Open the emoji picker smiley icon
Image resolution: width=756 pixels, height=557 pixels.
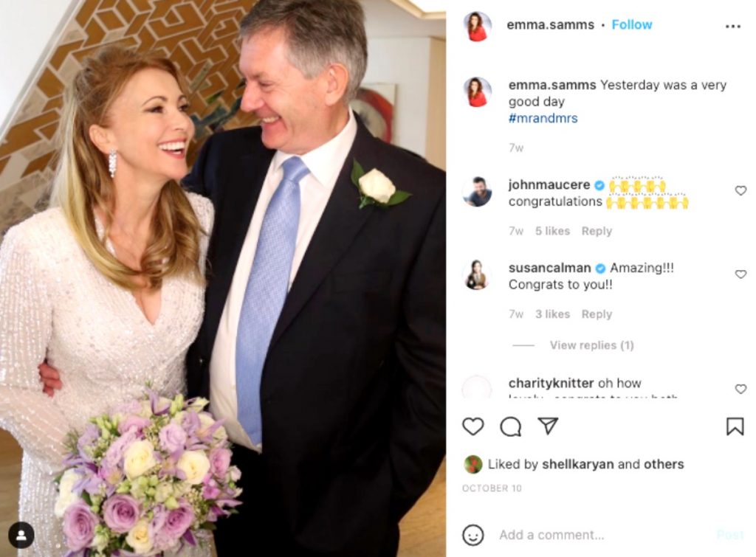coord(473,535)
